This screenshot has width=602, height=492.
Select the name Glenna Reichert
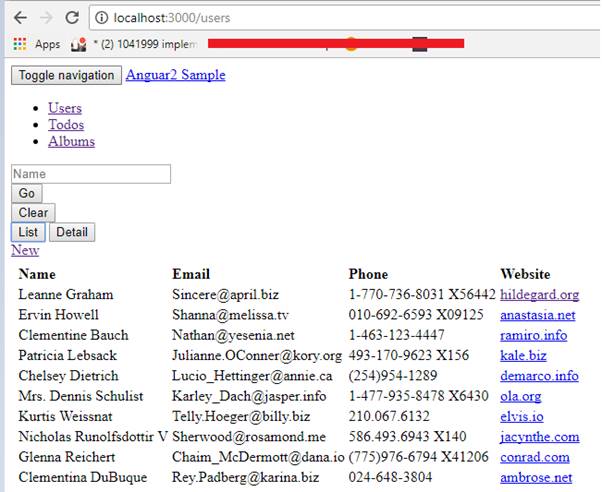(x=67, y=457)
